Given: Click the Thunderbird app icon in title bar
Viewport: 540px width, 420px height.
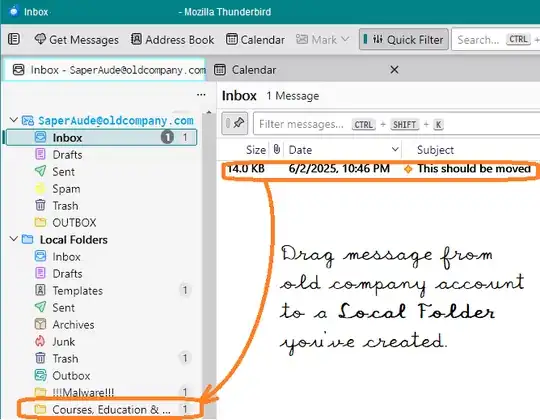Looking at the screenshot, I should click(x=13, y=11).
